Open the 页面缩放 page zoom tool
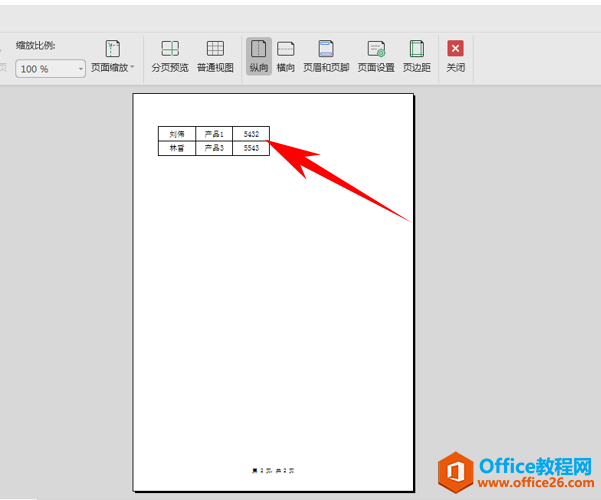Screen dimensions: 601x500 tap(112, 57)
